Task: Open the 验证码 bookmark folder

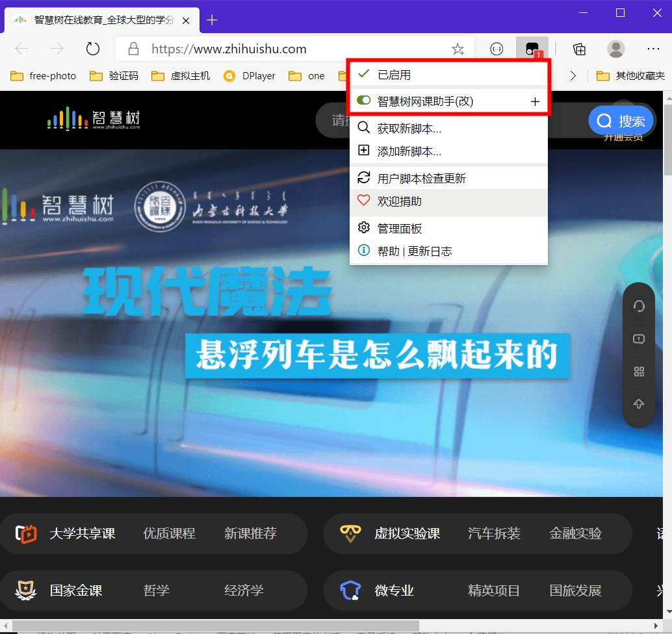Action: click(114, 76)
